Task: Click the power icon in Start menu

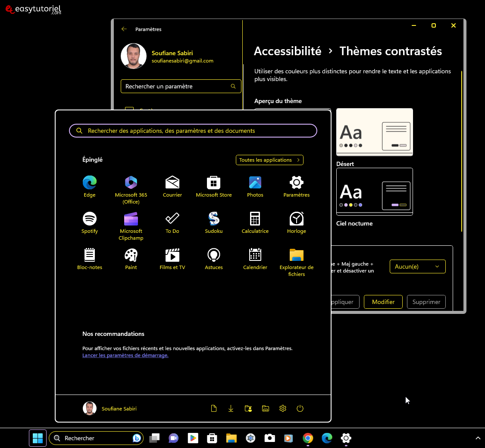Action: coord(300,408)
